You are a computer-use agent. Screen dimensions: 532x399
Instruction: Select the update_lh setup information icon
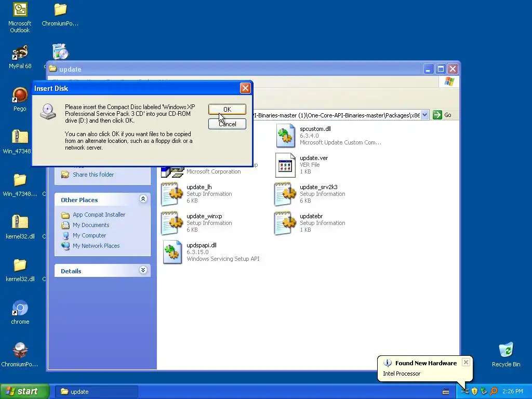coord(172,194)
